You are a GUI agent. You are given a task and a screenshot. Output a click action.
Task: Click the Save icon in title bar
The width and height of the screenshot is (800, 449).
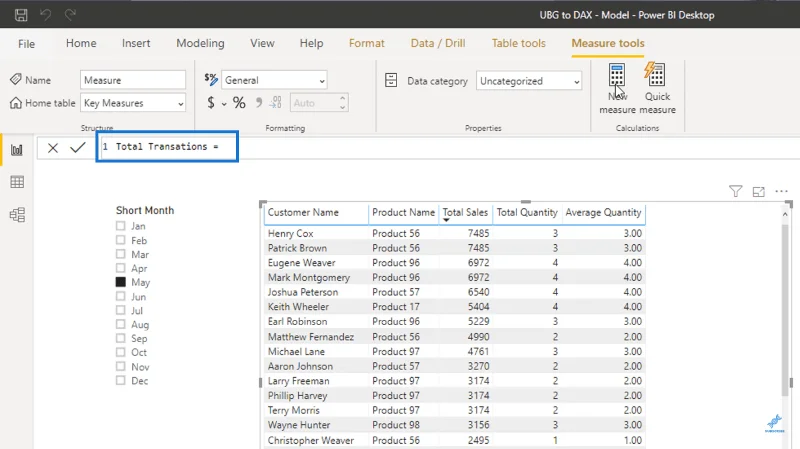pos(21,15)
